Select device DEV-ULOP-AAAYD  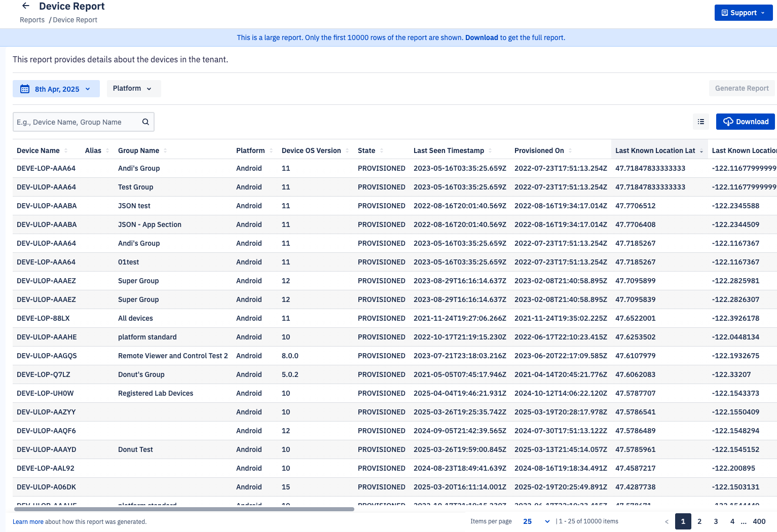pos(47,449)
